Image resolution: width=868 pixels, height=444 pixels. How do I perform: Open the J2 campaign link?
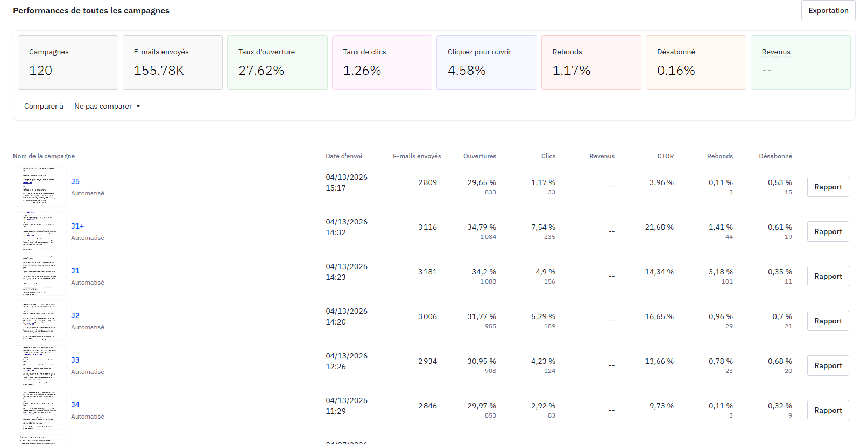75,315
